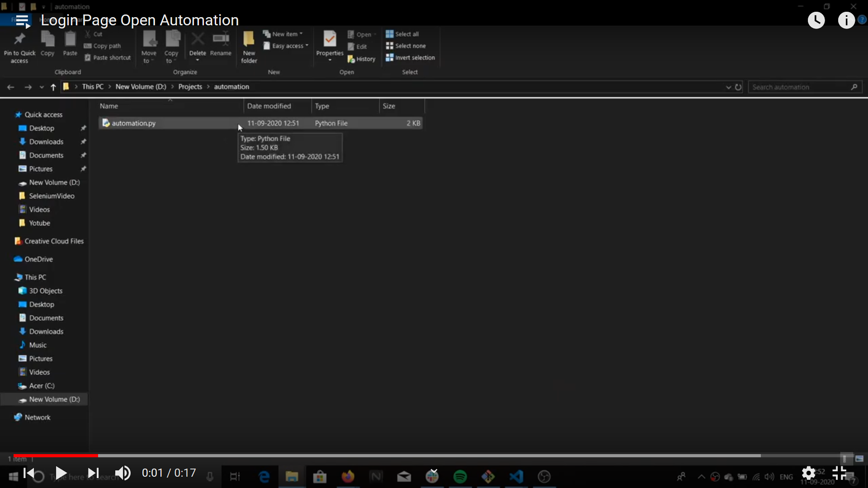
Task: Mute the video volume
Action: point(123,473)
